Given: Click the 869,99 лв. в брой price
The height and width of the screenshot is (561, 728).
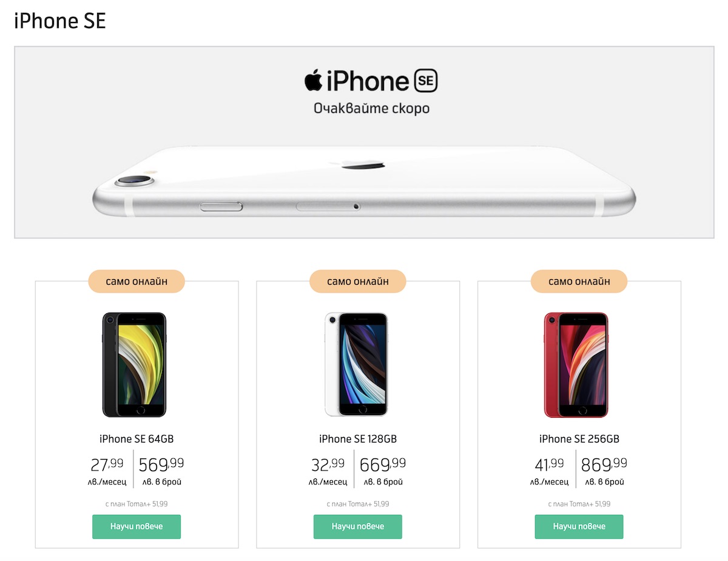Looking at the screenshot, I should click(604, 471).
